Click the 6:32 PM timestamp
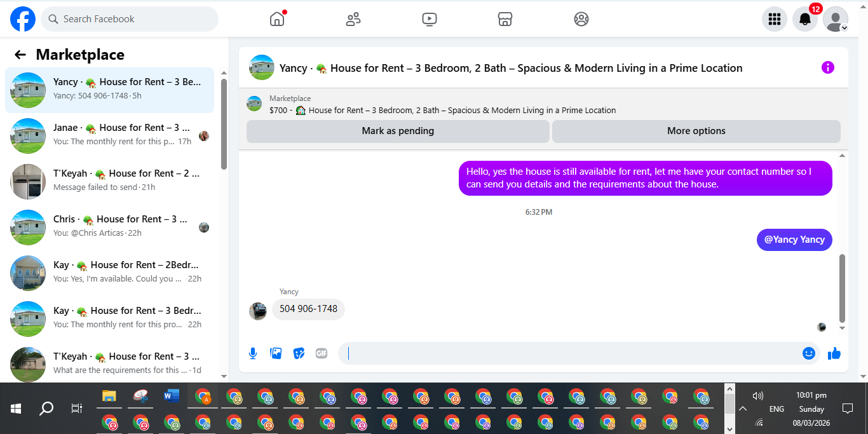 click(x=539, y=212)
